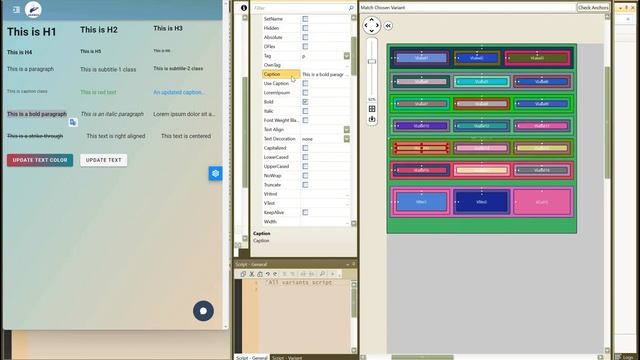Select the Font Weight Black property row
This screenshot has height=360, width=640.
[306, 120]
